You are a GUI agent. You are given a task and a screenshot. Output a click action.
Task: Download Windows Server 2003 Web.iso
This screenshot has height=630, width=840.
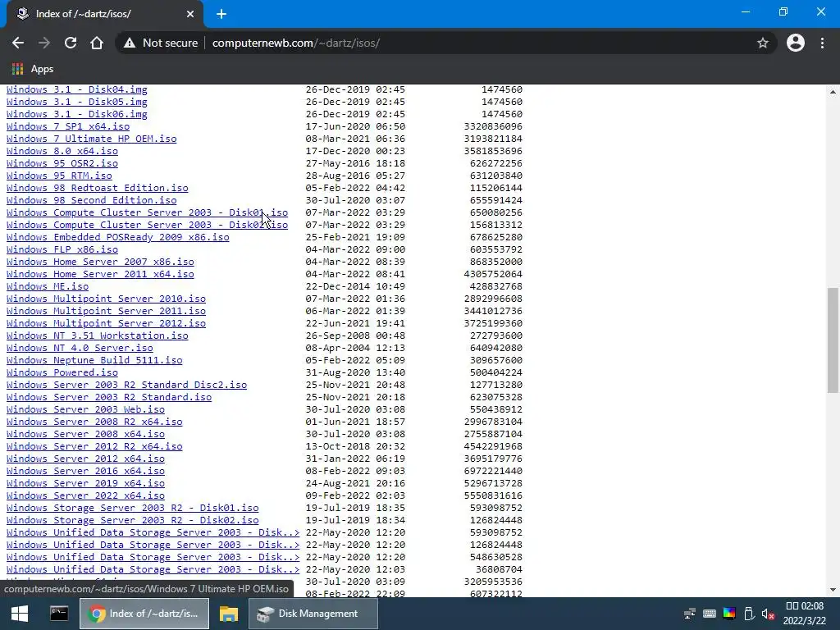click(x=85, y=410)
